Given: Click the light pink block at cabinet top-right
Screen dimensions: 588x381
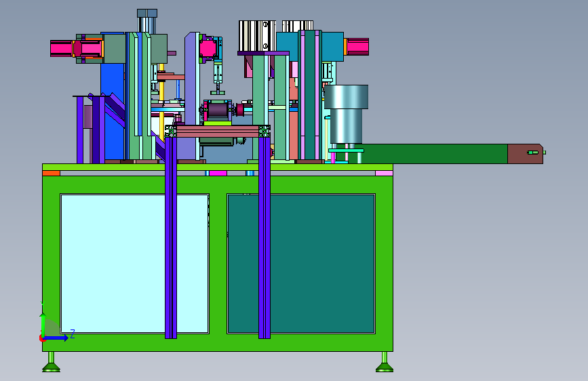Looking at the screenshot, I should coord(384,174).
